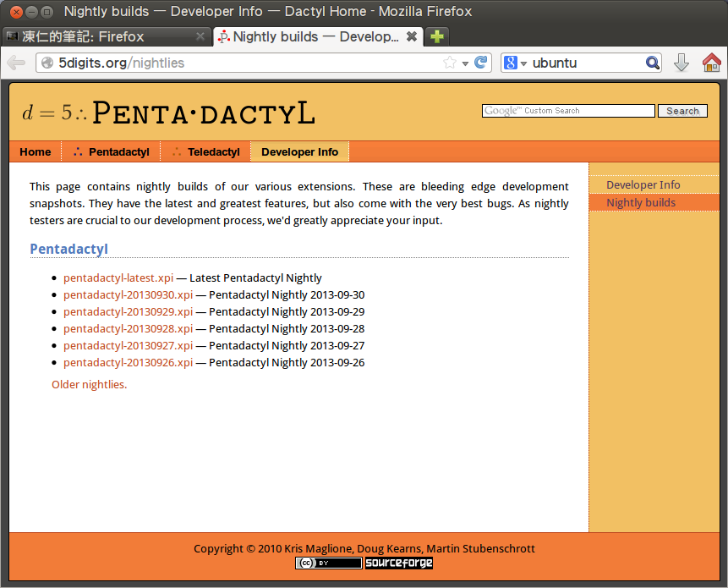Image resolution: width=728 pixels, height=588 pixels.
Task: Open downloads via the down-arrow icon
Action: point(681,62)
